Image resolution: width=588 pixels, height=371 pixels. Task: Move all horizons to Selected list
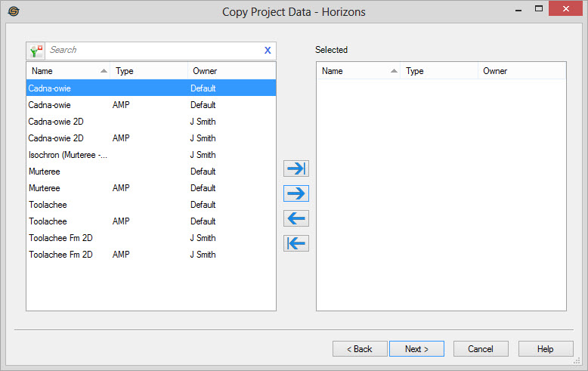pyautogui.click(x=296, y=168)
